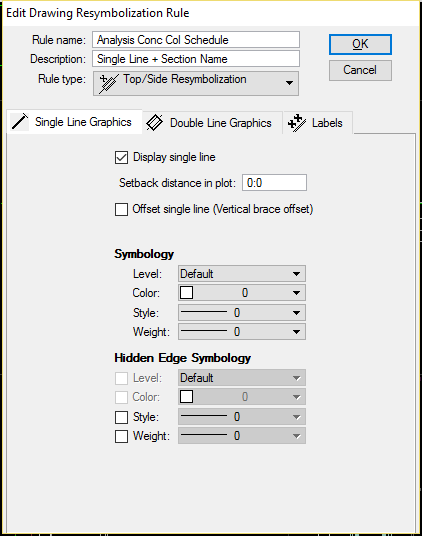Click the Labels tab crosshair icon
Screen dimensions: 422x536
(x=297, y=123)
